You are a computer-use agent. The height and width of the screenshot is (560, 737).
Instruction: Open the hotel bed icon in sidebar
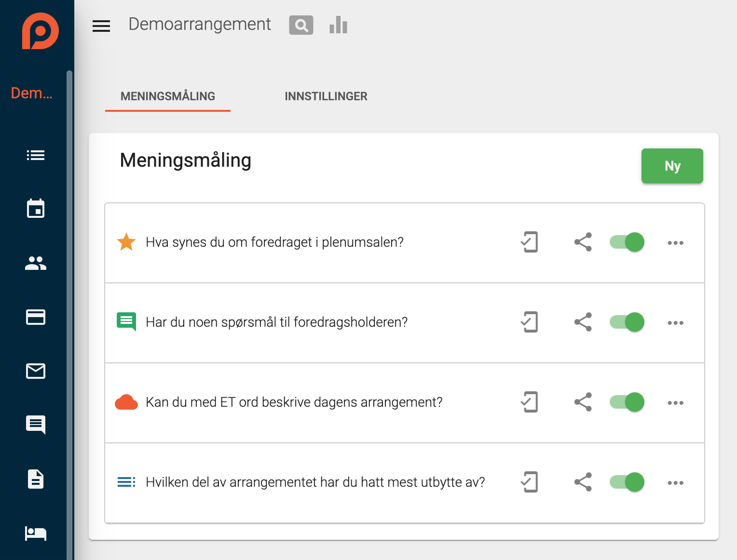click(36, 533)
